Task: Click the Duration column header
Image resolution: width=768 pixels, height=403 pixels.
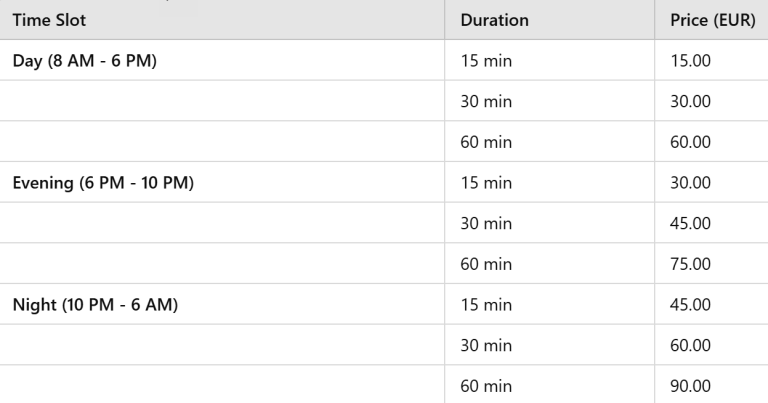Action: (494, 20)
